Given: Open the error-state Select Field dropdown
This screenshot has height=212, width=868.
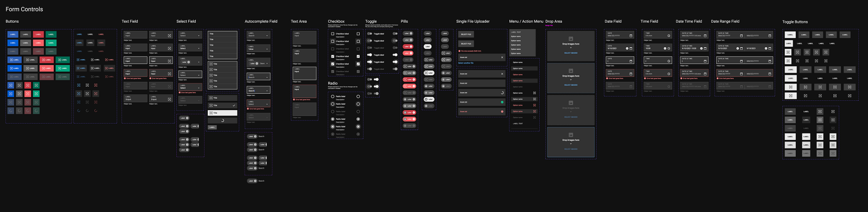Looking at the screenshot, I should [199, 87].
